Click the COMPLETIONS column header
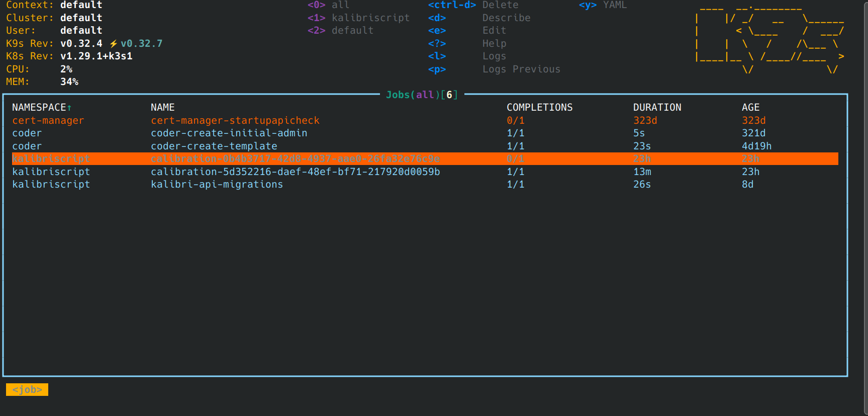The width and height of the screenshot is (868, 416). coord(540,108)
